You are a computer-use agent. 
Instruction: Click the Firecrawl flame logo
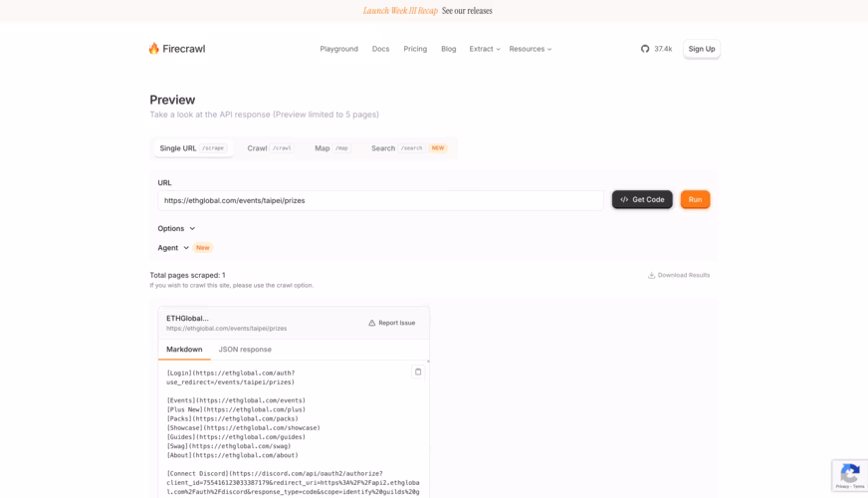coord(154,49)
